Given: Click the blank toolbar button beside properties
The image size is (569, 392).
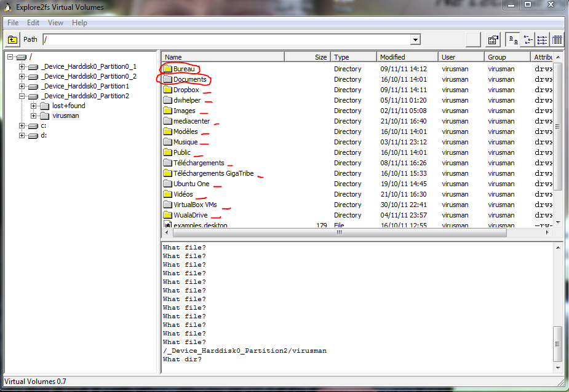Looking at the screenshot, I should click(473, 39).
